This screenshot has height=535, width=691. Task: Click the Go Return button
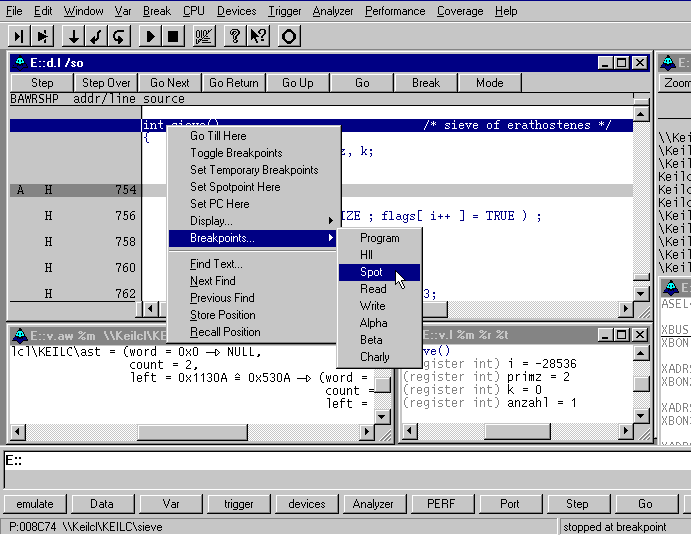[x=234, y=83]
